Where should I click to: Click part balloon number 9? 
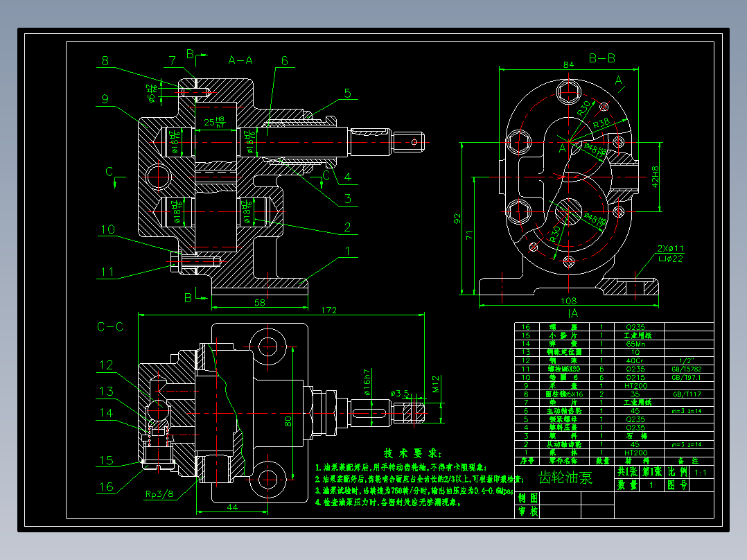pos(105,99)
